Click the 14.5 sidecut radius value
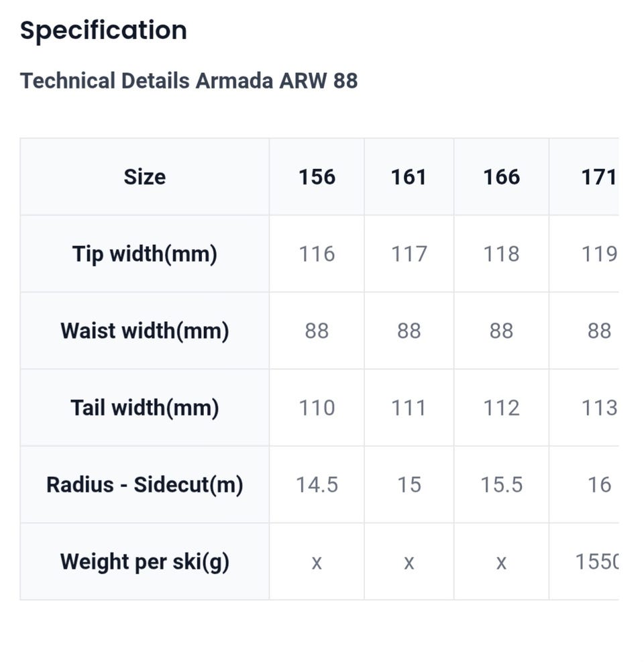The height and width of the screenshot is (662, 644). point(317,485)
